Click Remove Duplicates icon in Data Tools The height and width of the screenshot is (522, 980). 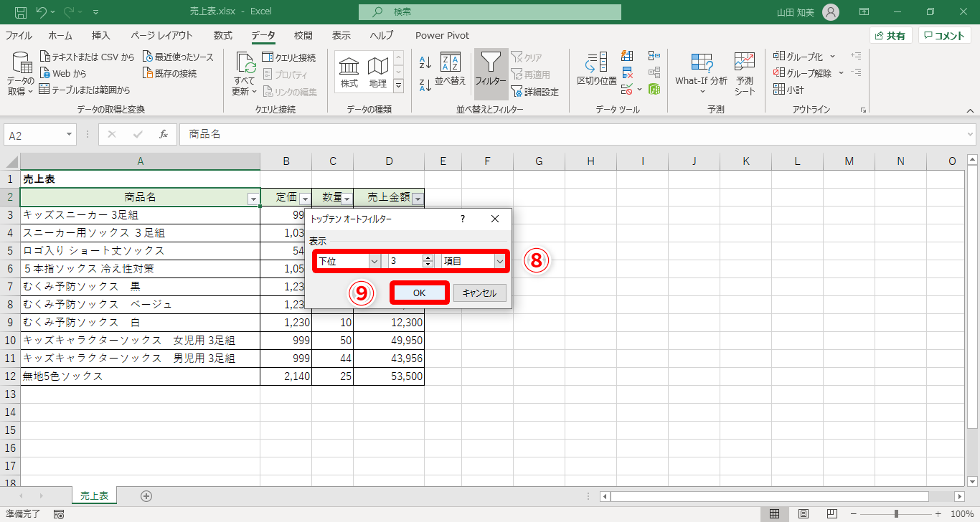point(627,72)
